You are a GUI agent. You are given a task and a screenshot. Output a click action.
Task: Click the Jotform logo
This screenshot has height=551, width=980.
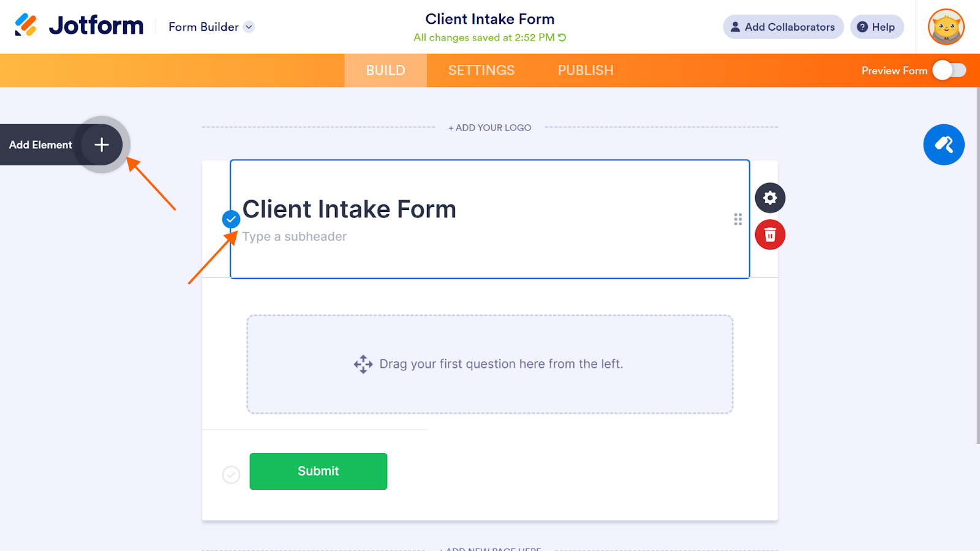(80, 26)
